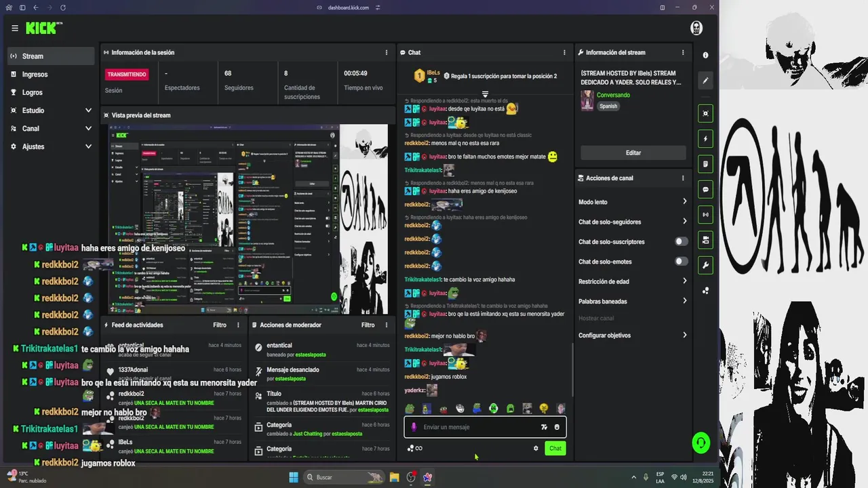The image size is (868, 488).
Task: Click the three-dots cluster icon in right rail
Action: (705, 291)
